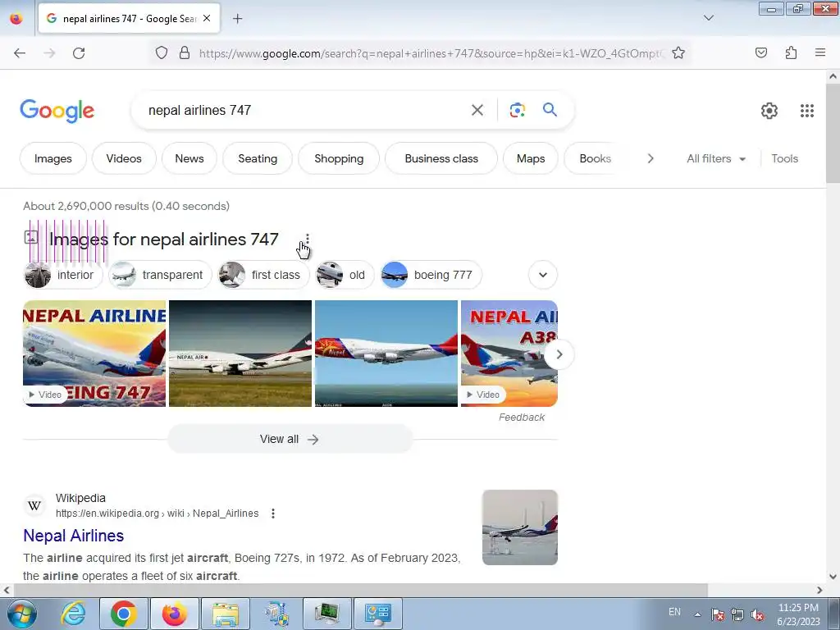The width and height of the screenshot is (840, 630).
Task: Open the Maps results tab
Action: (531, 158)
